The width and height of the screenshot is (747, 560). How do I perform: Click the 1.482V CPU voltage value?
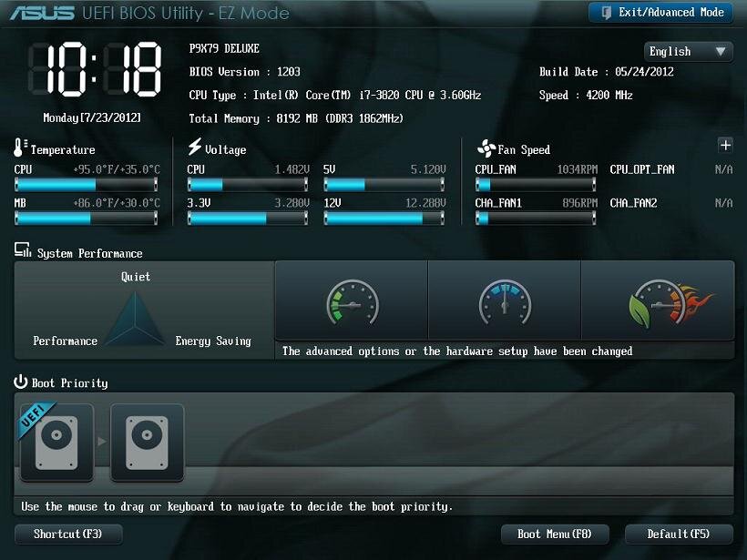[x=292, y=169]
